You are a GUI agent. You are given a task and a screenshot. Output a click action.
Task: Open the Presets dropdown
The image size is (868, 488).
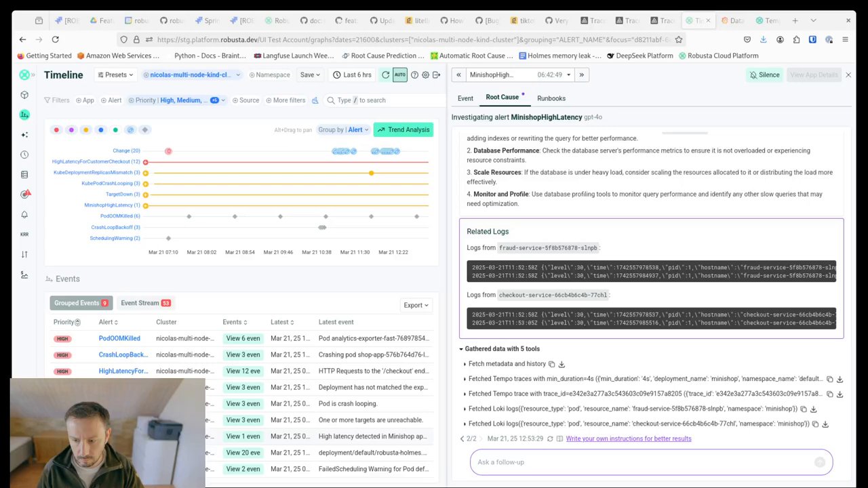(117, 75)
